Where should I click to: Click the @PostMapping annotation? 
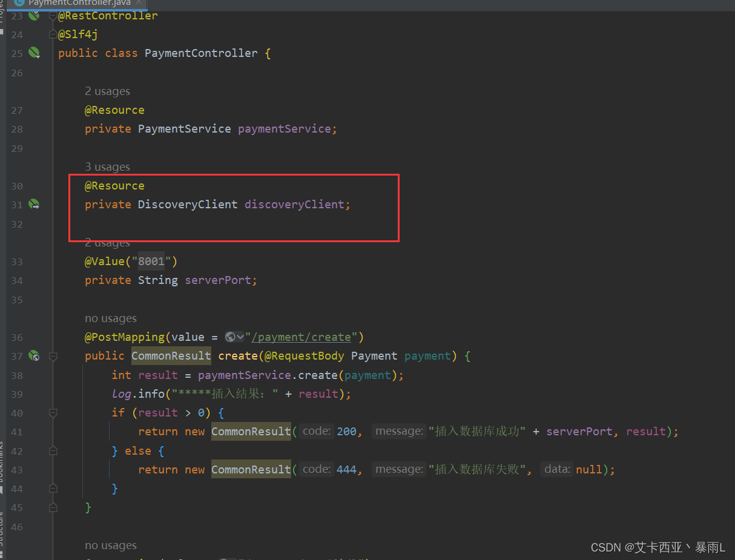coord(125,337)
